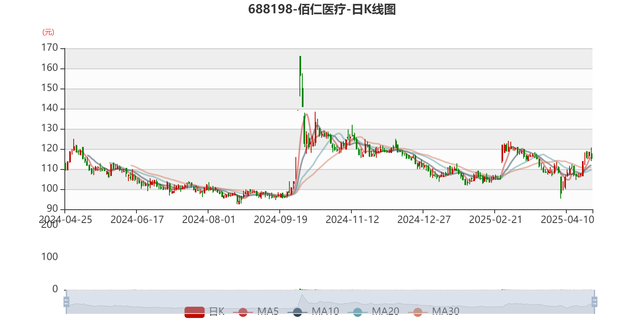Click the 2025-02-21 date axis label

[495, 219]
